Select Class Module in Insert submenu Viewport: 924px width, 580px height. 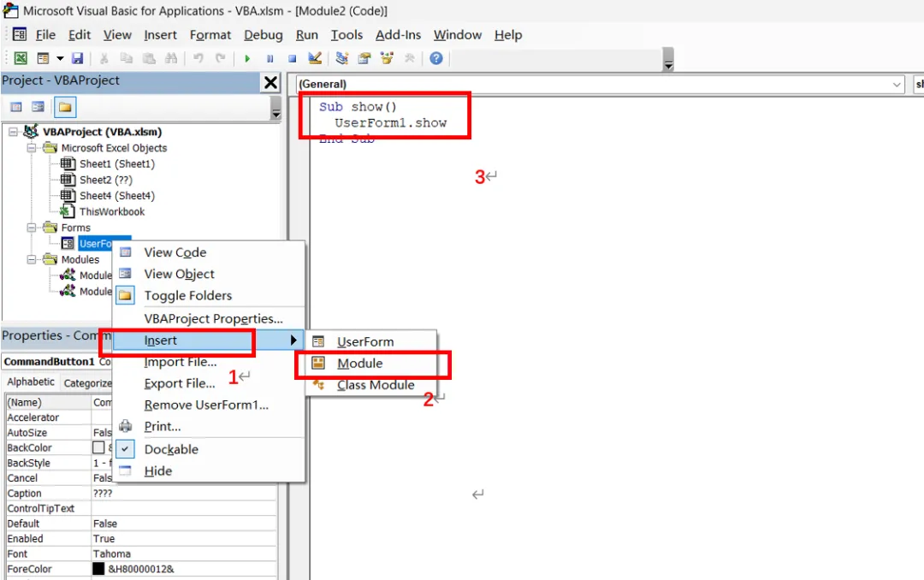click(x=371, y=385)
